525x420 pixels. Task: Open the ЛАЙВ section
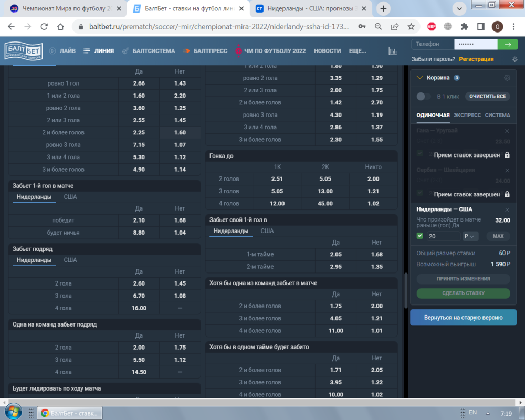point(62,51)
